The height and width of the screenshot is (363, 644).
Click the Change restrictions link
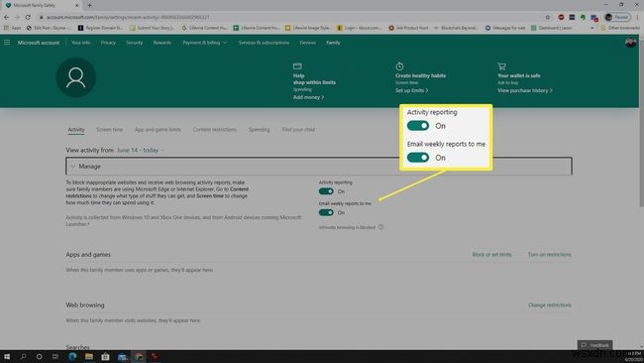point(550,305)
